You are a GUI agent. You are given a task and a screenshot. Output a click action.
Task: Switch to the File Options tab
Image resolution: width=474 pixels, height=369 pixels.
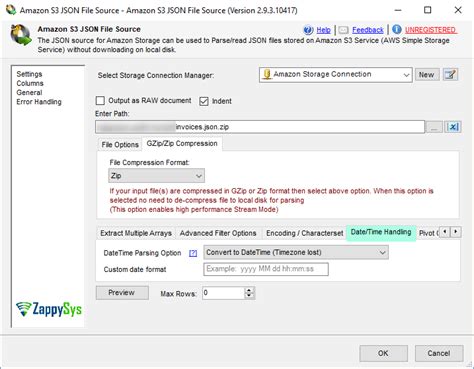tap(120, 145)
